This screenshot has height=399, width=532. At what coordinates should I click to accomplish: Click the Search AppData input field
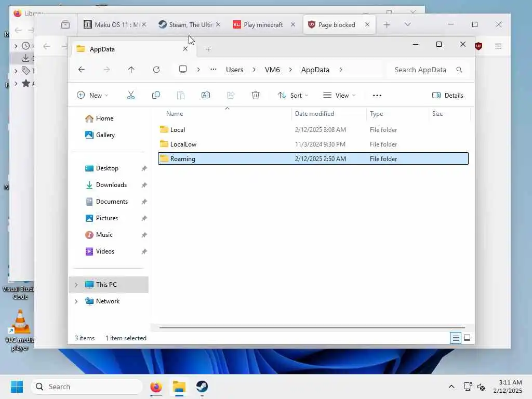[x=428, y=70]
